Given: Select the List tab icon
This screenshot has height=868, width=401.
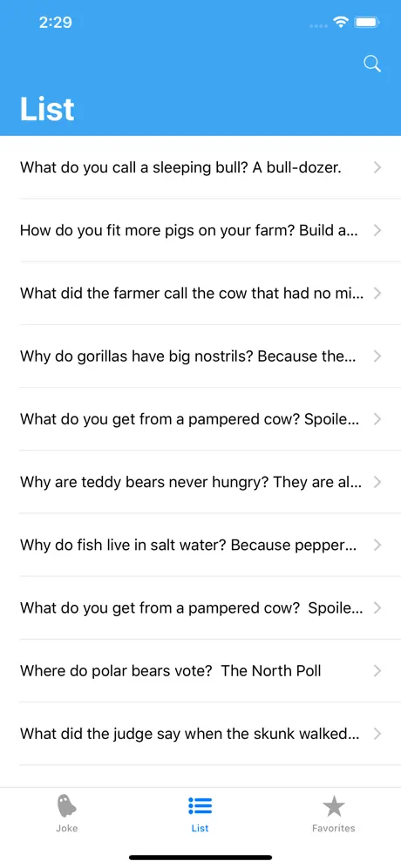Looking at the screenshot, I should (x=200, y=806).
